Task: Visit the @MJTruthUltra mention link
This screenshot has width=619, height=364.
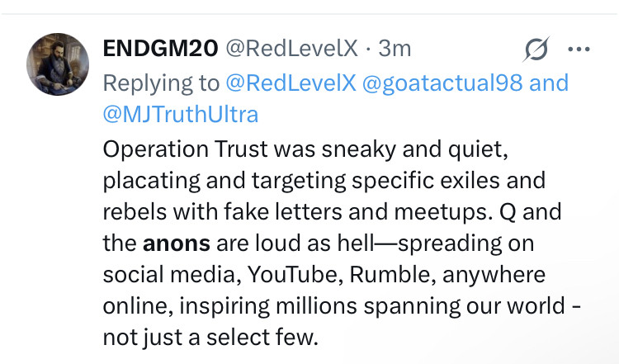Action: coord(181,115)
